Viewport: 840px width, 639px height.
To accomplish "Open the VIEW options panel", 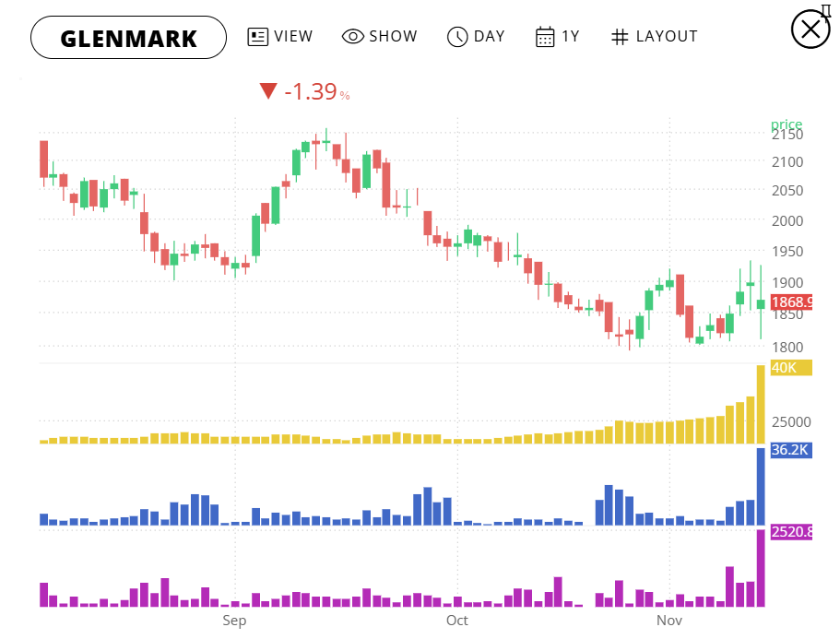I will tap(280, 36).
